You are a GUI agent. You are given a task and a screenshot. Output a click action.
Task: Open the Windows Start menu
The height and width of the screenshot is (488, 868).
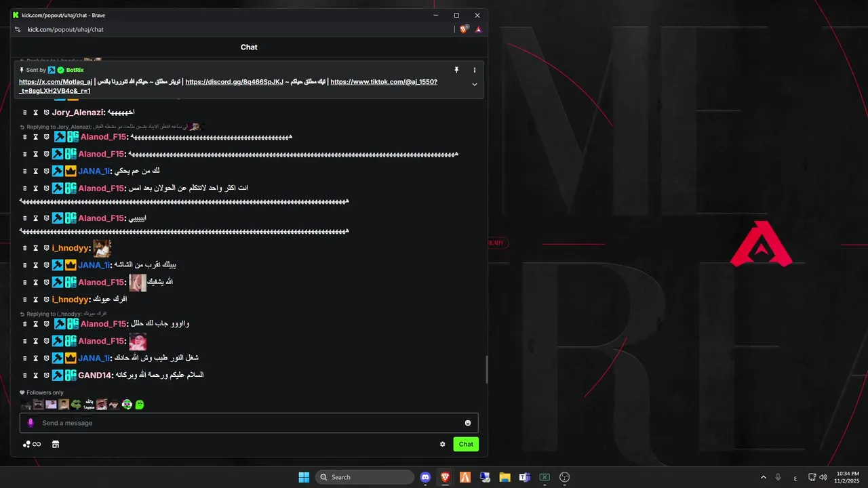pos(304,477)
